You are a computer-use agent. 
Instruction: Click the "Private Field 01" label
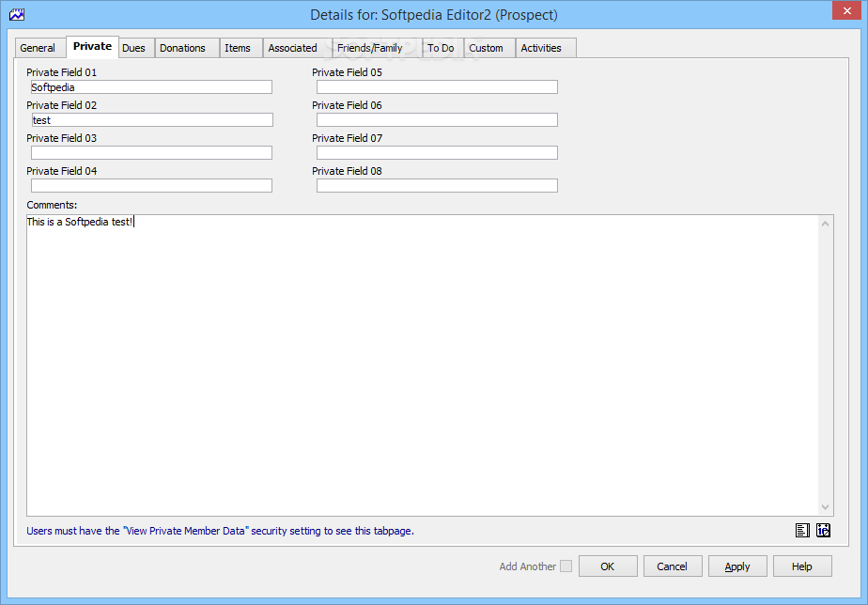pyautogui.click(x=61, y=72)
